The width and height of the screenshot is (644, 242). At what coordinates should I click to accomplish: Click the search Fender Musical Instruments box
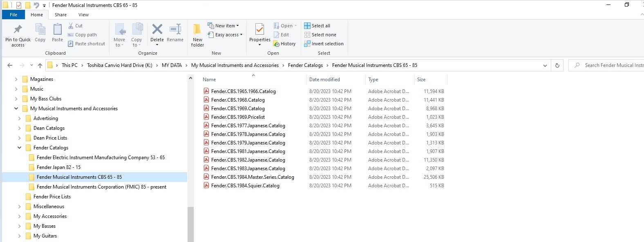tap(609, 65)
